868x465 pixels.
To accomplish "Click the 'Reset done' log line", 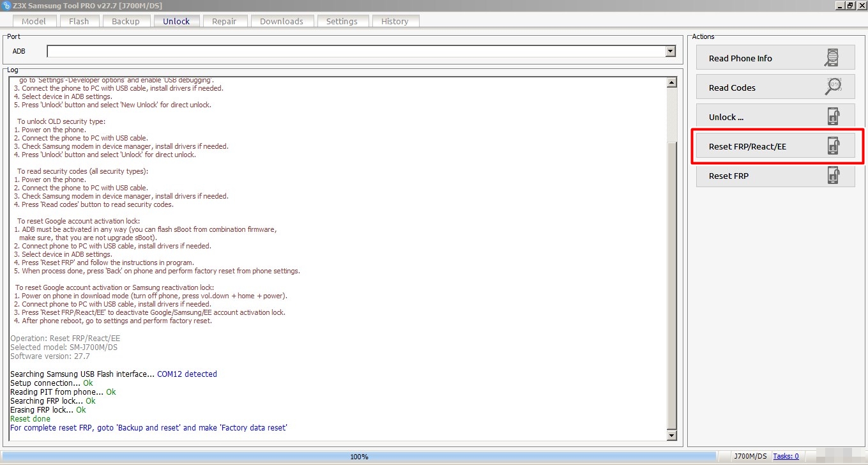I will 30,419.
